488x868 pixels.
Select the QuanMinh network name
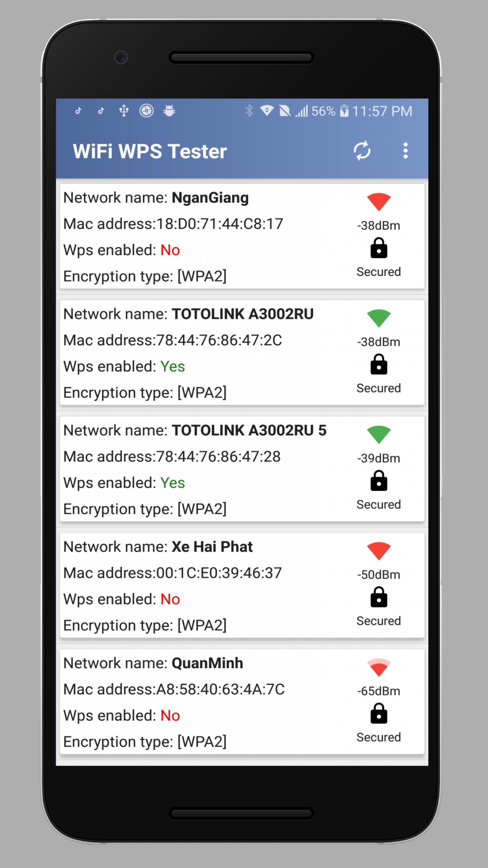click(207, 663)
